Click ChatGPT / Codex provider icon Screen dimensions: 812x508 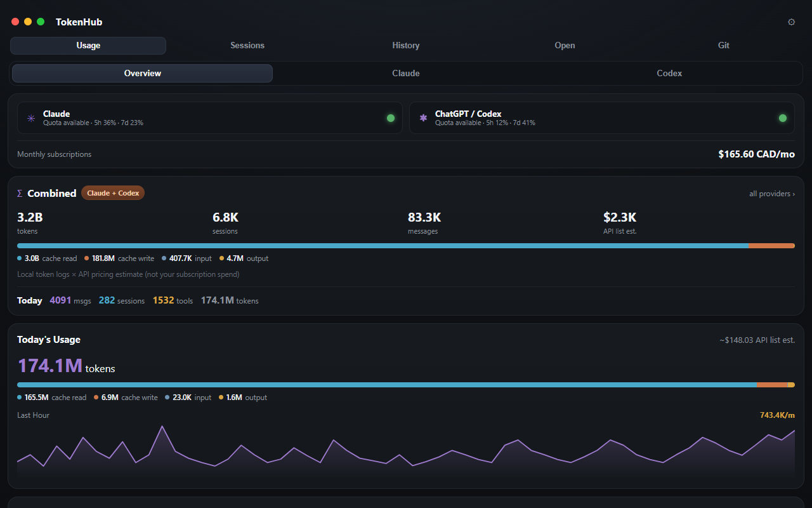click(423, 118)
